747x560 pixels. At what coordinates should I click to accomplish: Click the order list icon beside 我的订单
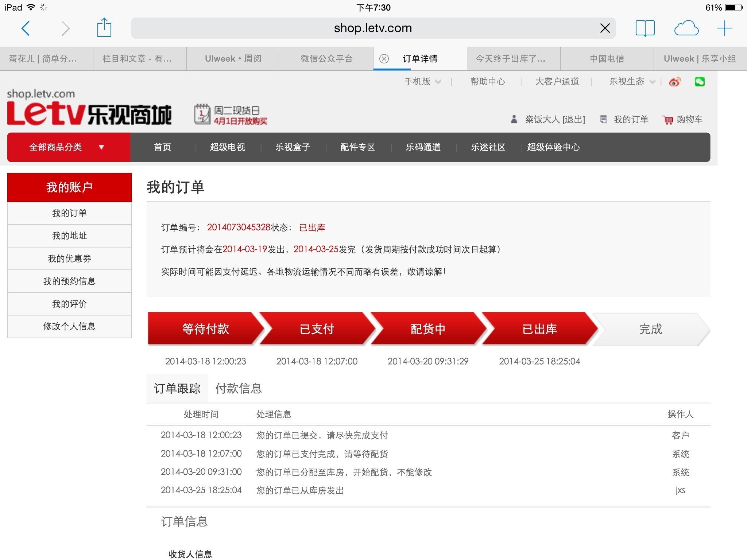pyautogui.click(x=604, y=119)
